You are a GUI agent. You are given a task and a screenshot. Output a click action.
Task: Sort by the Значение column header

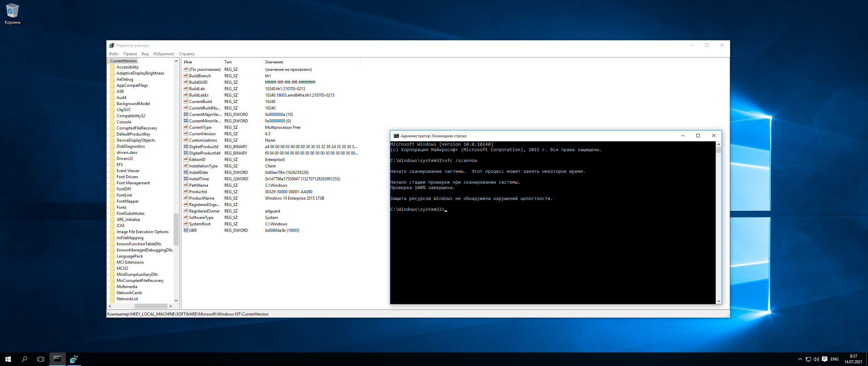pyautogui.click(x=312, y=62)
